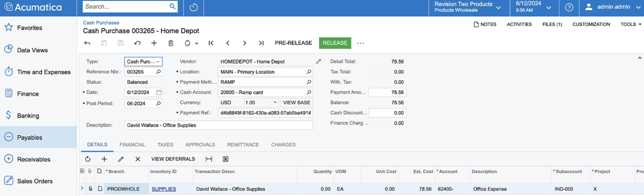This screenshot has width=644, height=196.
Task: Go to the first record
Action: coord(211,43)
